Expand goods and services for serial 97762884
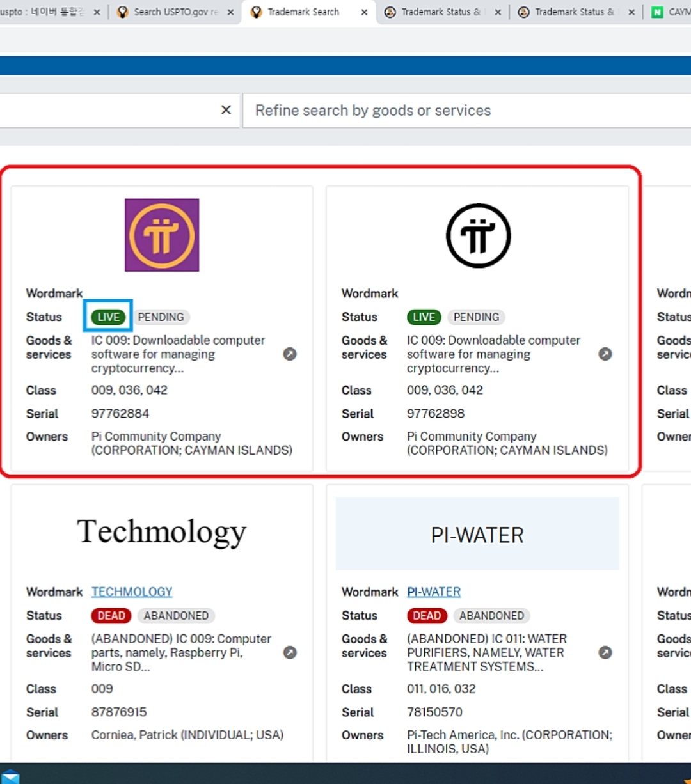The width and height of the screenshot is (691, 784). pyautogui.click(x=290, y=354)
